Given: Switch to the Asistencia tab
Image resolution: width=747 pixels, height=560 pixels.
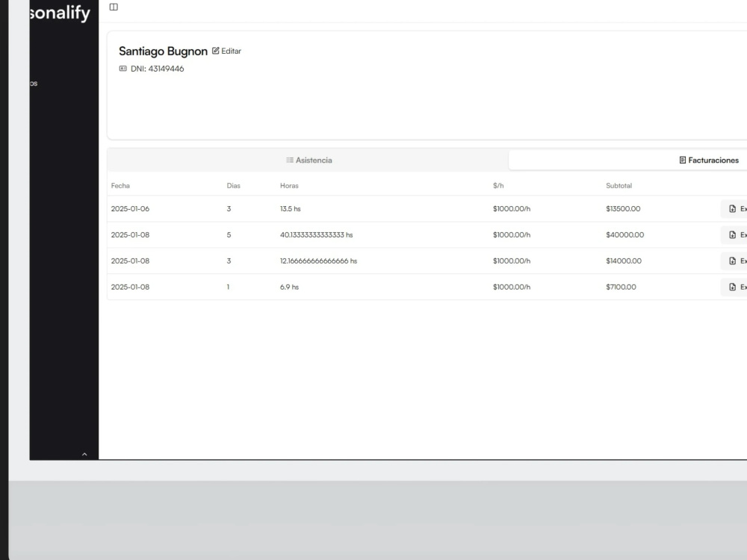Looking at the screenshot, I should [x=309, y=160].
